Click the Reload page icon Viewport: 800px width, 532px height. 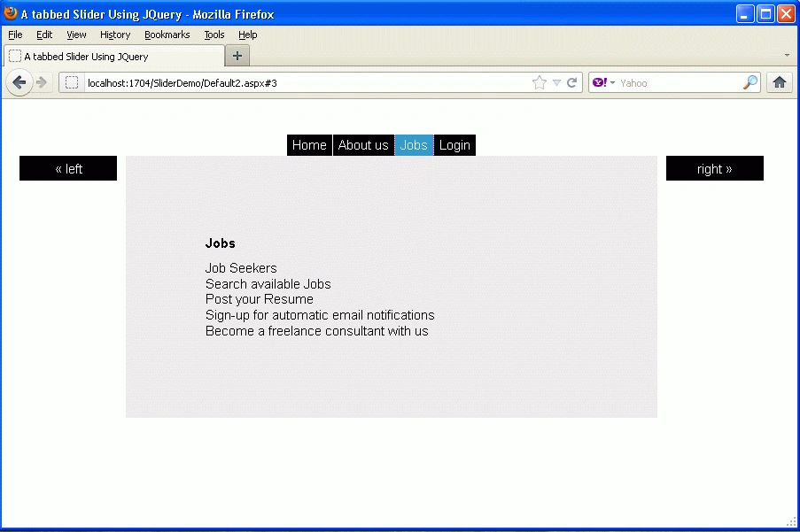(572, 82)
